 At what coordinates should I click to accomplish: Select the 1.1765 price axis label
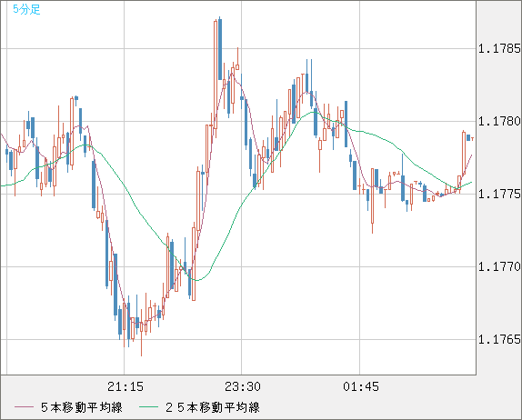pyautogui.click(x=499, y=339)
